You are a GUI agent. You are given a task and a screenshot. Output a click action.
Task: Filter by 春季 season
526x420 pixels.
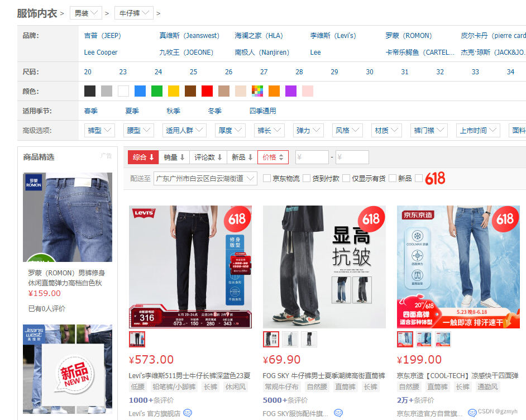[91, 111]
